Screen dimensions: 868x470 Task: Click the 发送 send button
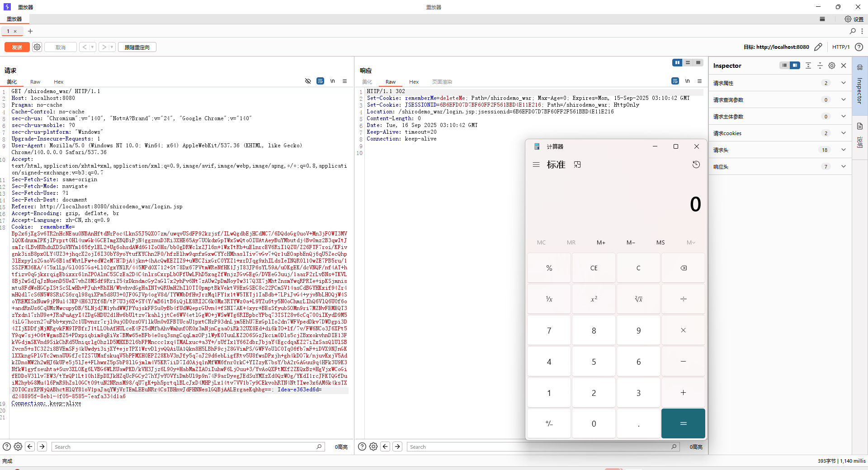[x=17, y=47]
